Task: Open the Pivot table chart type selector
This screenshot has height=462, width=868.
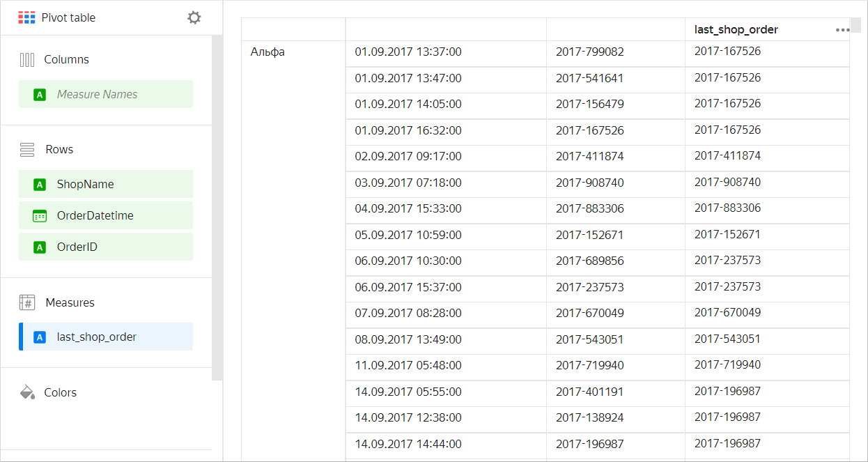Action: [x=68, y=18]
